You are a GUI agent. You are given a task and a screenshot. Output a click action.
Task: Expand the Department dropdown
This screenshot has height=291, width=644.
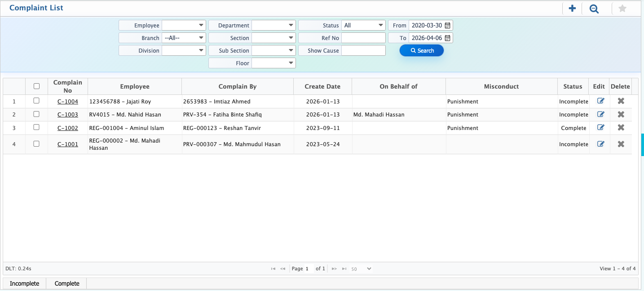(x=273, y=26)
